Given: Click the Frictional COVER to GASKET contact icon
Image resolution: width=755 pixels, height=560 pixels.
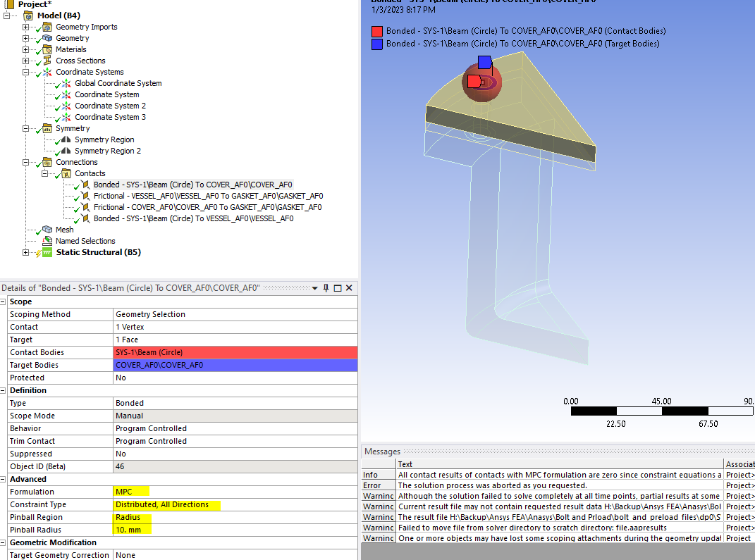Looking at the screenshot, I should tap(85, 207).
